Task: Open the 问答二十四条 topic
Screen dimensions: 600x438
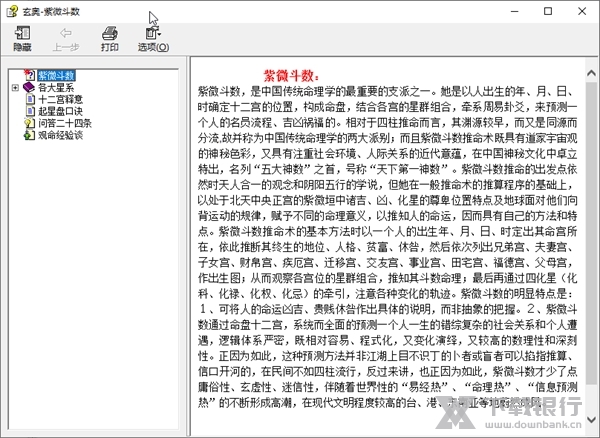Action: (65, 123)
